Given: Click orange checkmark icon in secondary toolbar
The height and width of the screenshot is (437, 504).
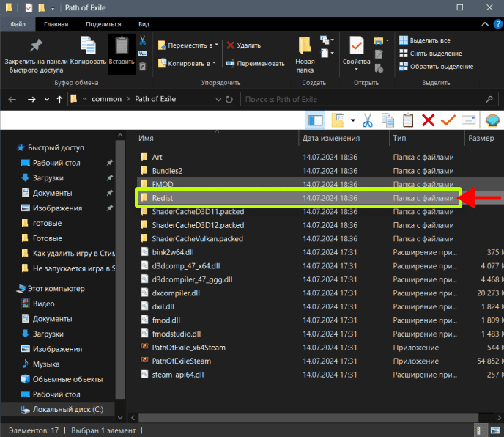Looking at the screenshot, I should coord(448,120).
